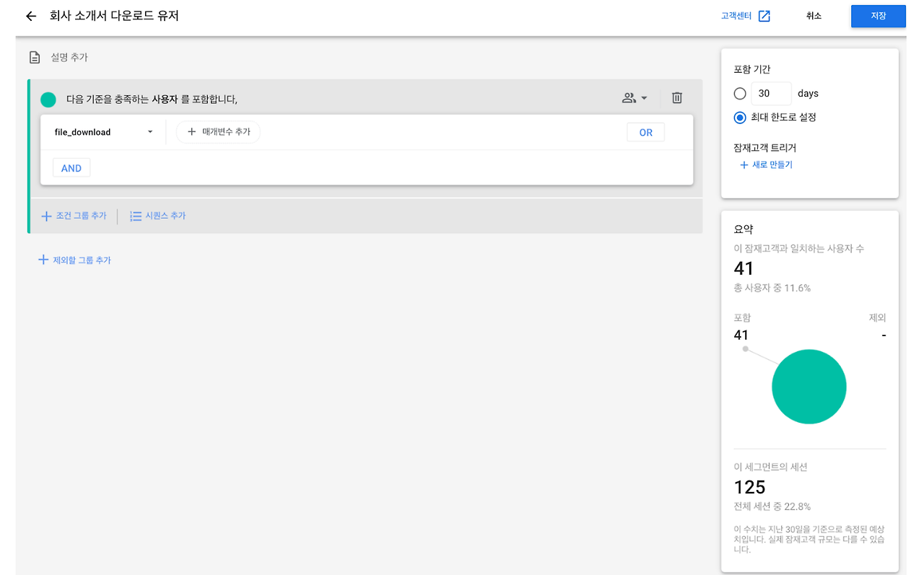Image resolution: width=924 pixels, height=575 pixels.
Task: Cancel with the 취소 button
Action: click(814, 16)
